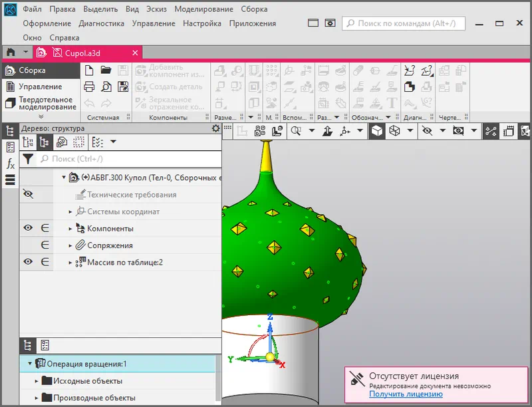Image resolution: width=532 pixels, height=407 pixels.
Task: Open the Диагностика menu
Action: [102, 23]
